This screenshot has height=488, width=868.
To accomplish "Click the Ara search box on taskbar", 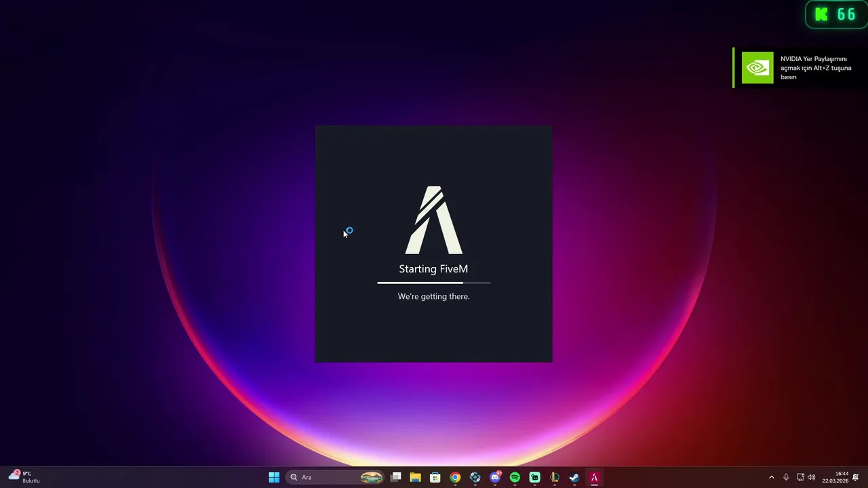I will [x=336, y=477].
